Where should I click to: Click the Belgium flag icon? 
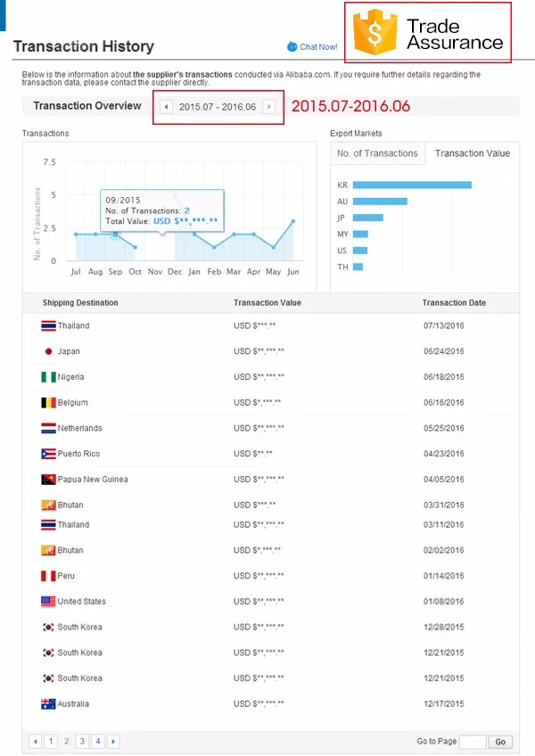point(48,403)
